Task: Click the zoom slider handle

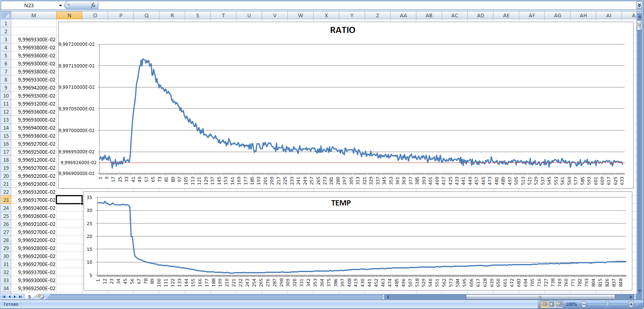Action: 607,304
